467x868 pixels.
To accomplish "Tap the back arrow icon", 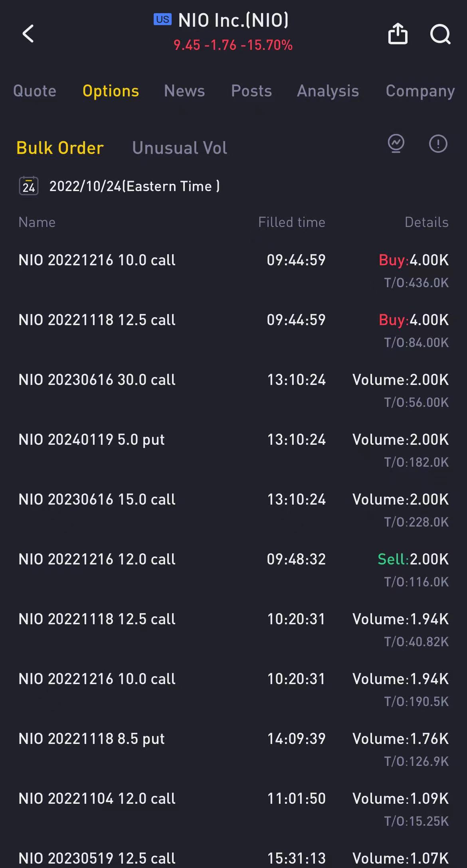I will (x=28, y=34).
